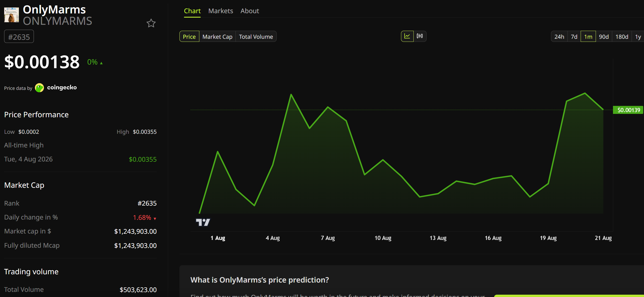Image resolution: width=644 pixels, height=297 pixels.
Task: Open the About tab
Action: coord(249,11)
